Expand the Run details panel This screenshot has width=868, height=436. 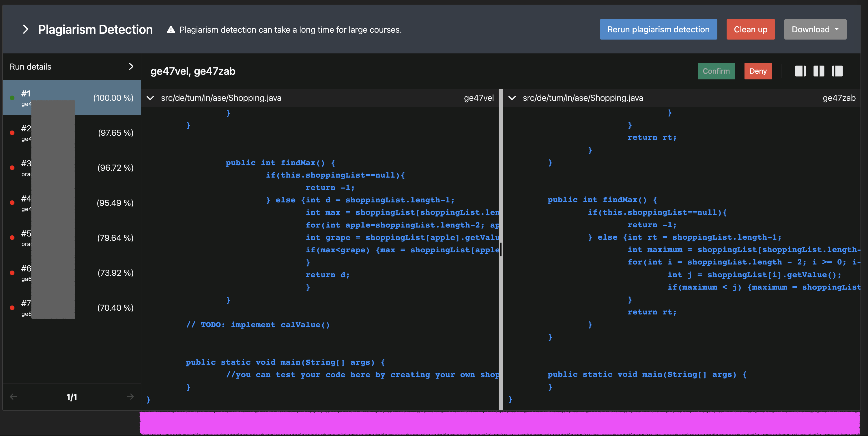(x=131, y=66)
